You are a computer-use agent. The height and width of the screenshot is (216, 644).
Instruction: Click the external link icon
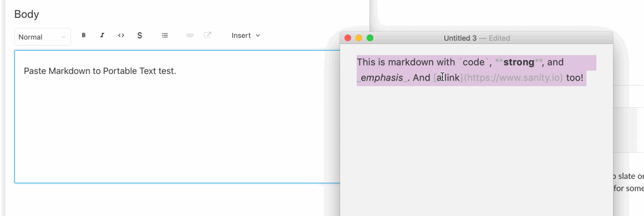(208, 35)
